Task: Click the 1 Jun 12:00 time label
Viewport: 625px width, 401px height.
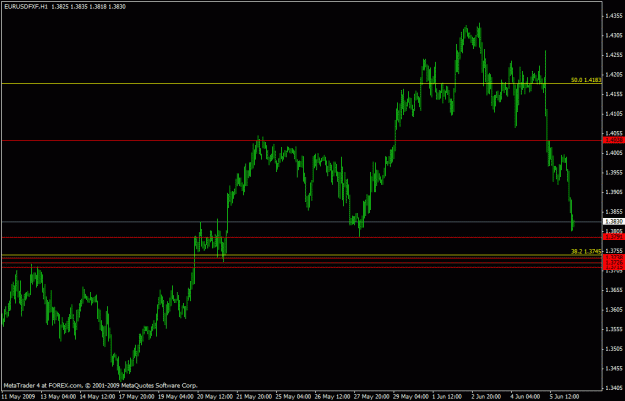Action: 448,397
